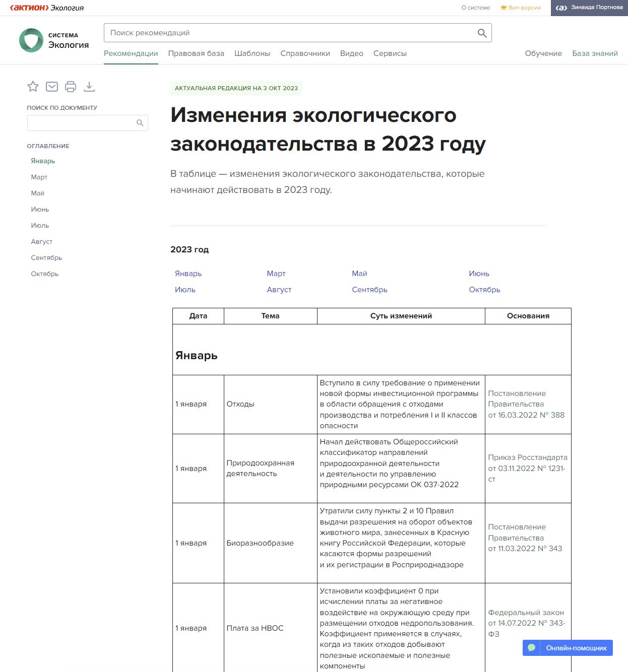Open the База знаний link
Screen dimensions: 628x672
click(595, 53)
